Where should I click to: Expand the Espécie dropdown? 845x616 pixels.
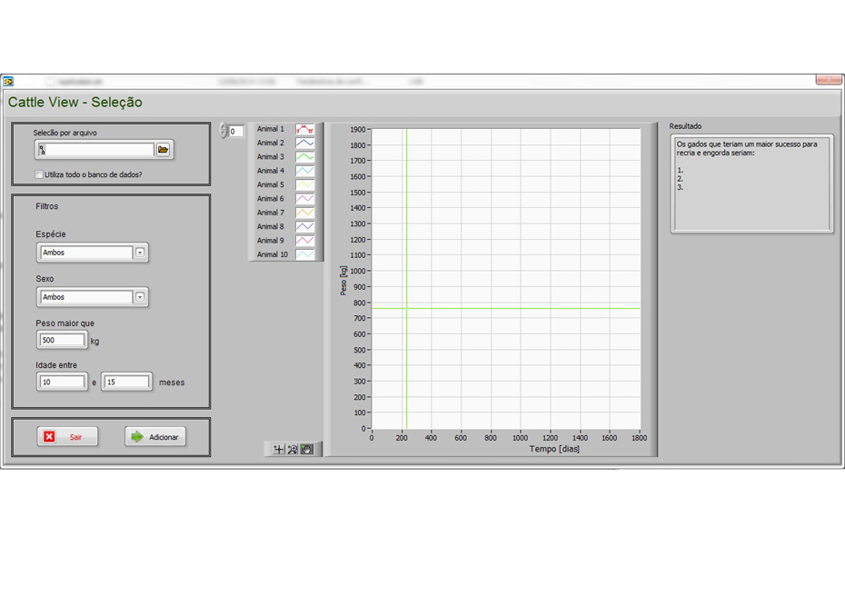(x=140, y=253)
